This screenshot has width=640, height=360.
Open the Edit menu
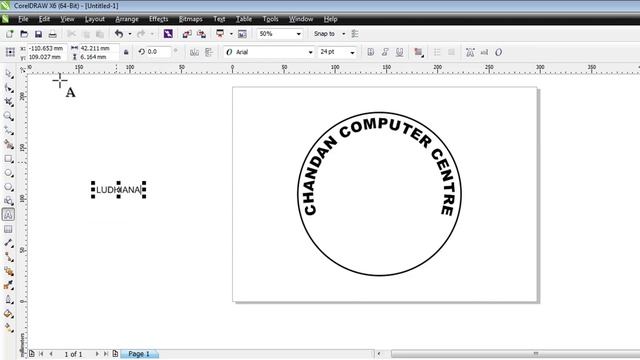pyautogui.click(x=44, y=19)
